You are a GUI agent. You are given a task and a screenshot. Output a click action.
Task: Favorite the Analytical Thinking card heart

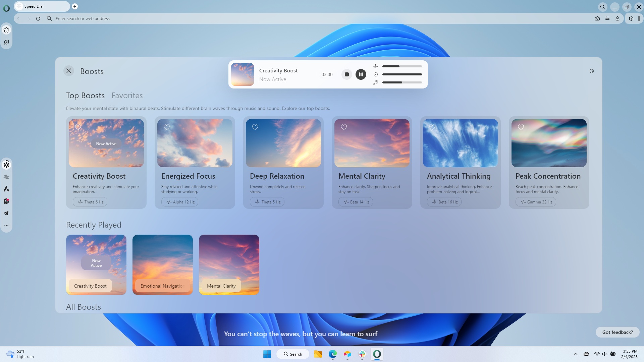432,127
